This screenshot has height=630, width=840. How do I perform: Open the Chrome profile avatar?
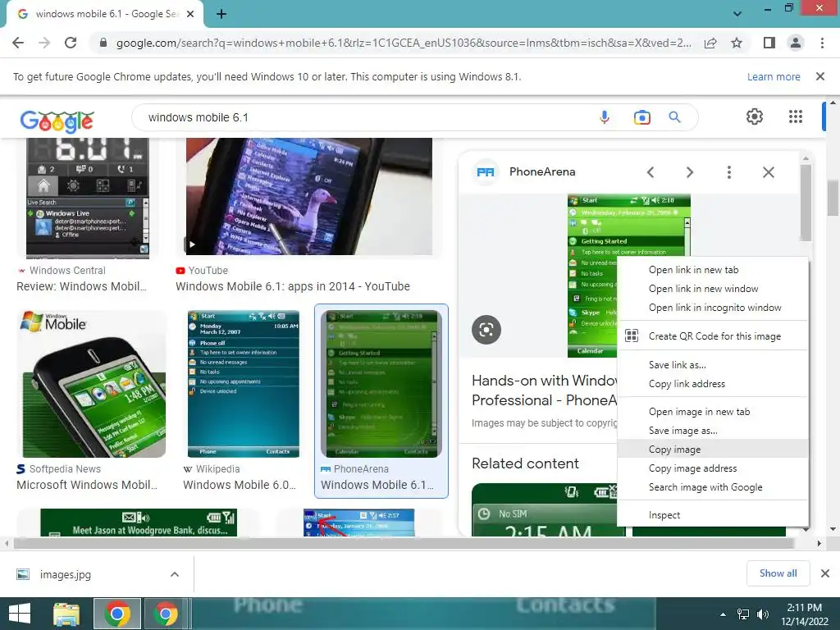tap(796, 43)
